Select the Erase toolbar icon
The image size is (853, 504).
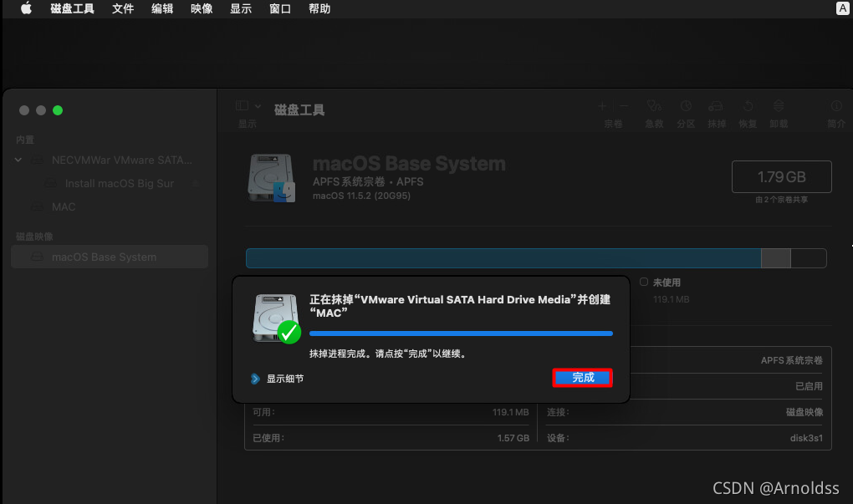[716, 106]
